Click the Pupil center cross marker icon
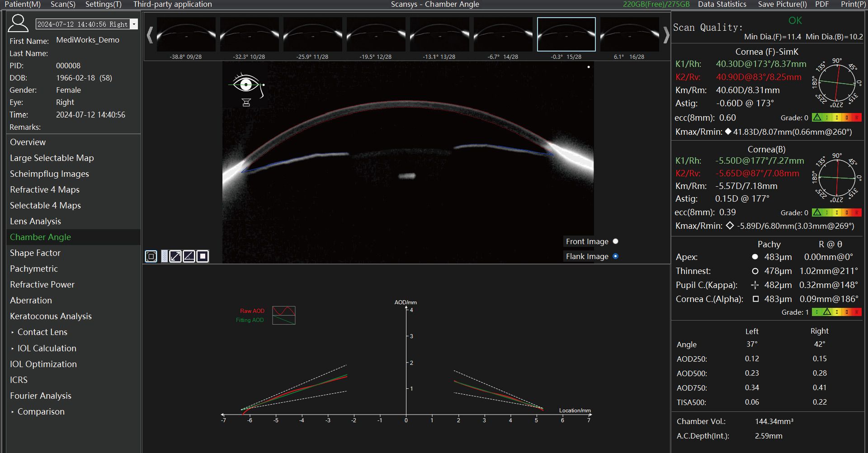Screen dimensions: 868x453 click(x=755, y=285)
